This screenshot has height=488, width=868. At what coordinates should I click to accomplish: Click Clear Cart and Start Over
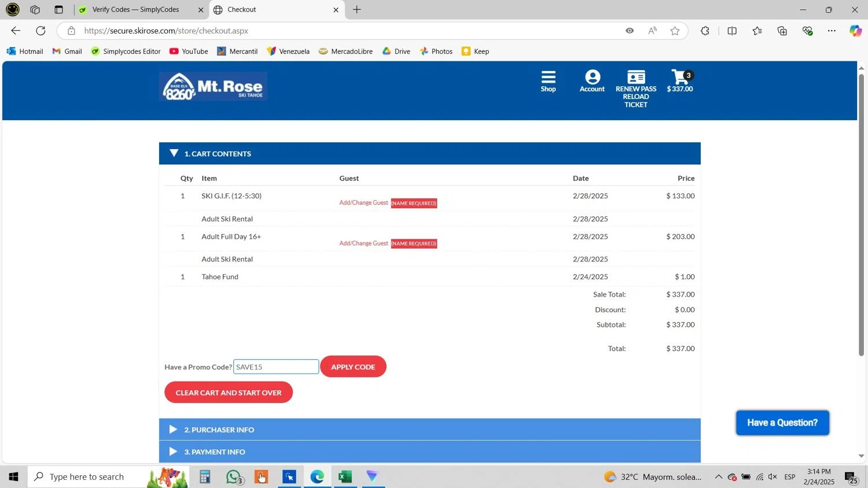[x=229, y=393]
